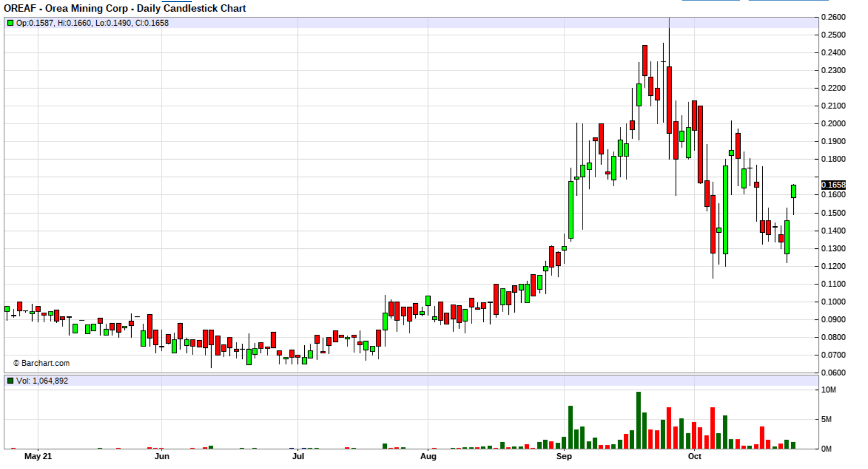Click the black 0.1658 current price marker

pos(833,185)
